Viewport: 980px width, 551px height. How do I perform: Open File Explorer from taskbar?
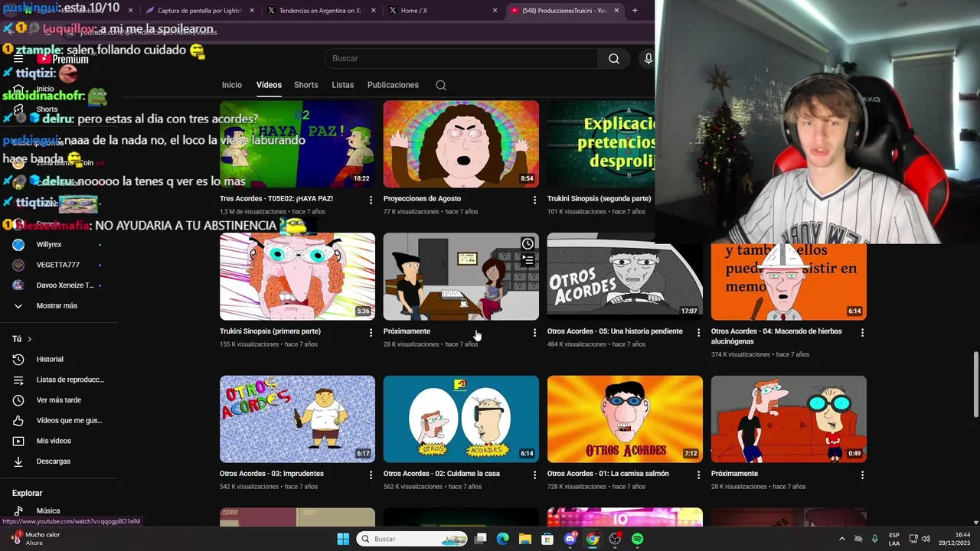coord(525,539)
